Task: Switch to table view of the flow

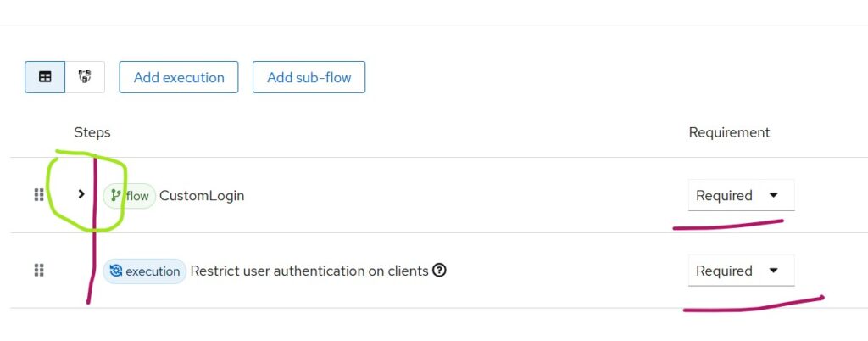Action: point(45,77)
